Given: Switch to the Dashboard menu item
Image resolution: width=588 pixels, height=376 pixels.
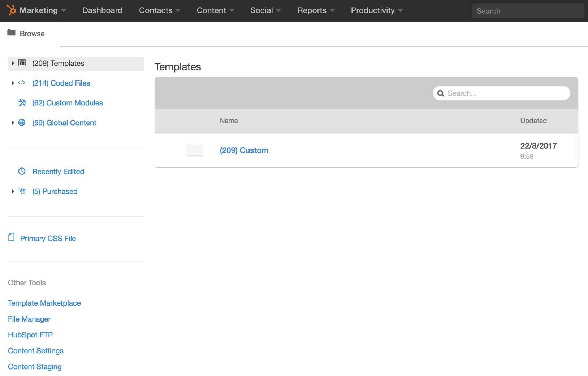Looking at the screenshot, I should 102,10.
